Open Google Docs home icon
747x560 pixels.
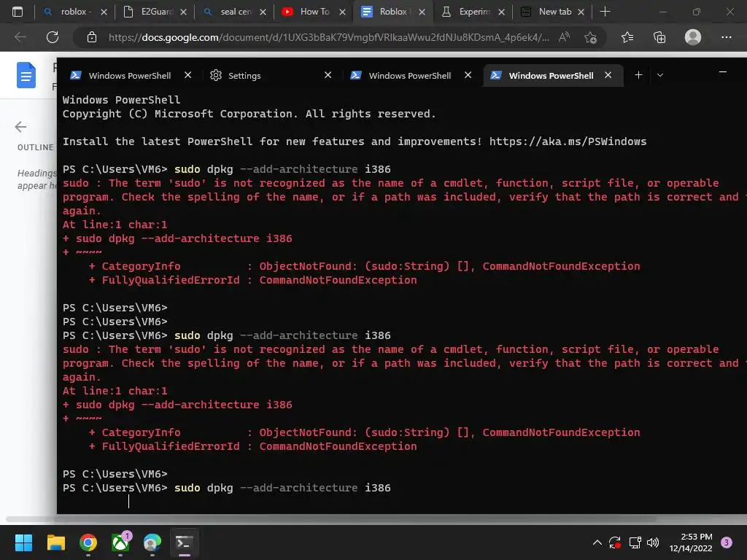click(x=26, y=75)
